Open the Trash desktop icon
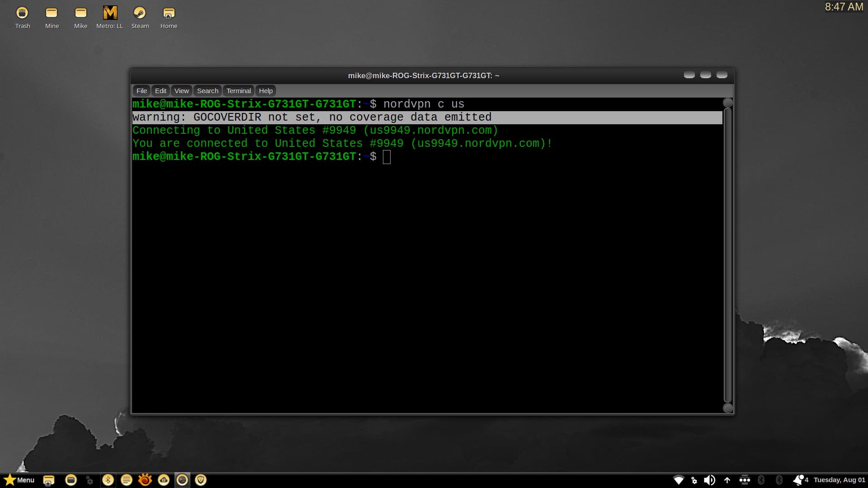The height and width of the screenshot is (488, 868). pyautogui.click(x=22, y=18)
